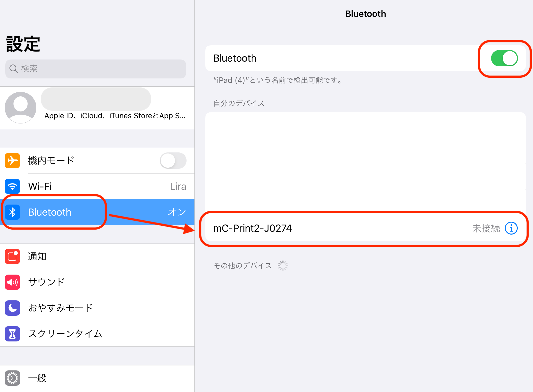Tap the Lira network name

178,186
